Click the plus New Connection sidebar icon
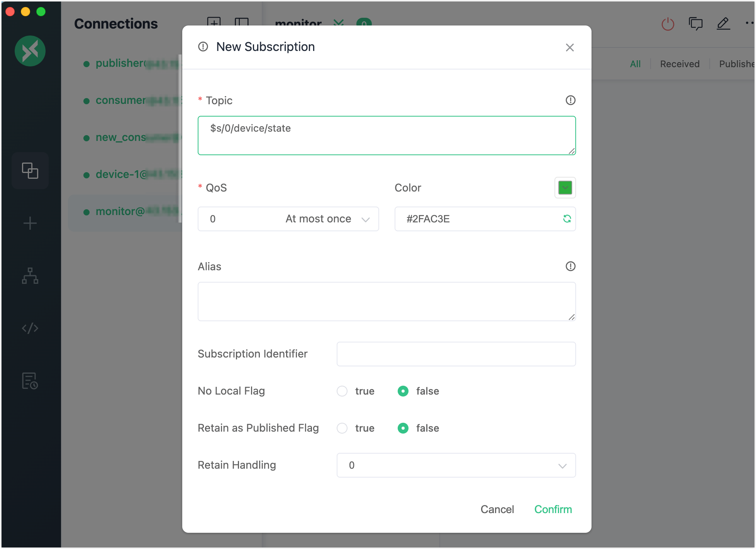Image resolution: width=756 pixels, height=549 pixels. pos(30,224)
